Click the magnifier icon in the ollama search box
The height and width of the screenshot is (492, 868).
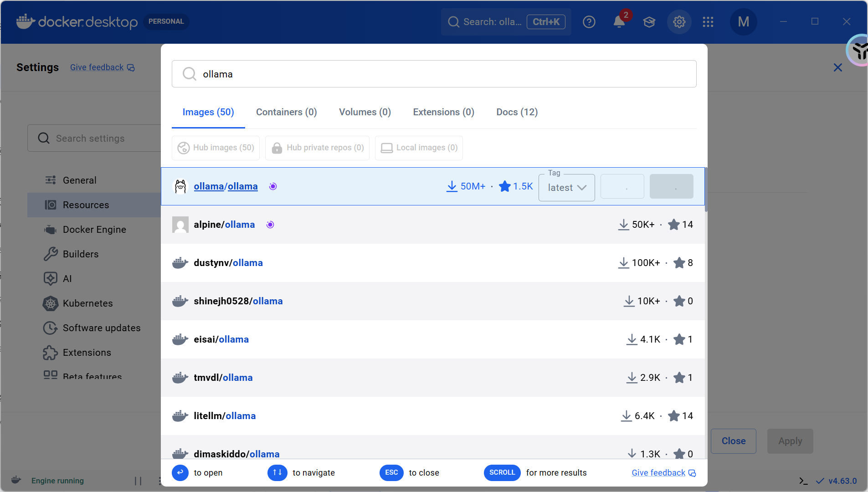point(189,74)
